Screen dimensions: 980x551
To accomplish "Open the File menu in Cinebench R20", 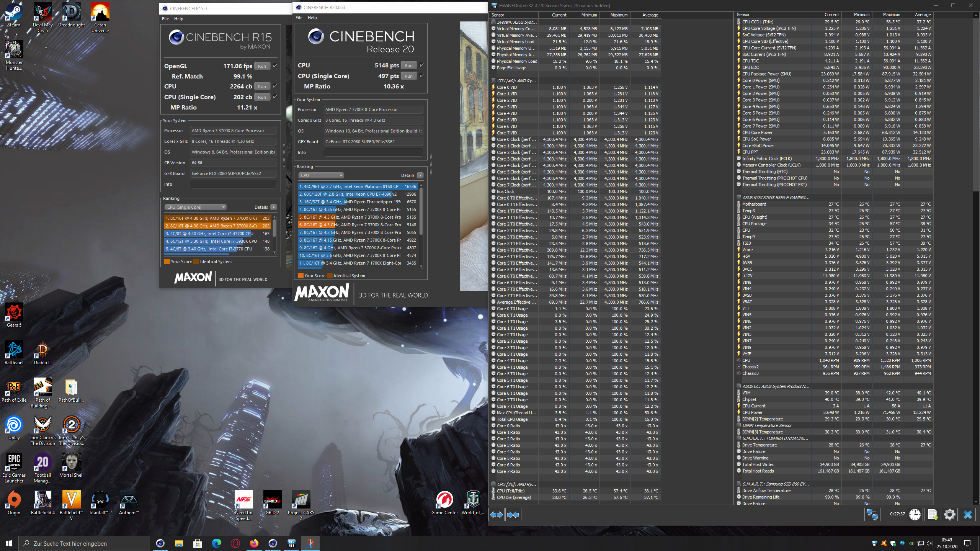I will [299, 18].
